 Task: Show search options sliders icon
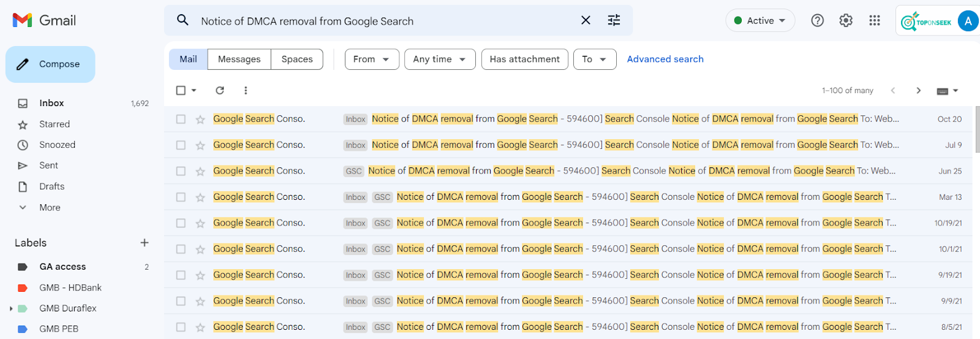[614, 20]
